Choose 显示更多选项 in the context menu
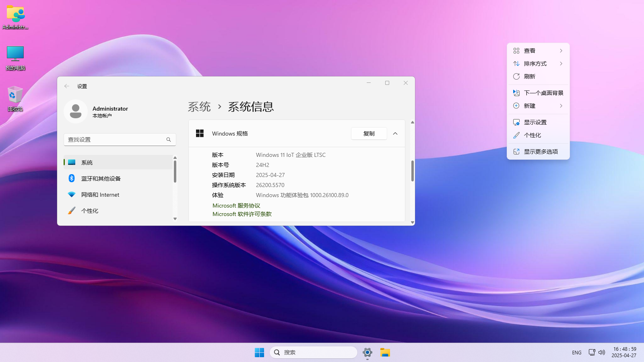Viewport: 644px width, 362px height. click(538, 152)
